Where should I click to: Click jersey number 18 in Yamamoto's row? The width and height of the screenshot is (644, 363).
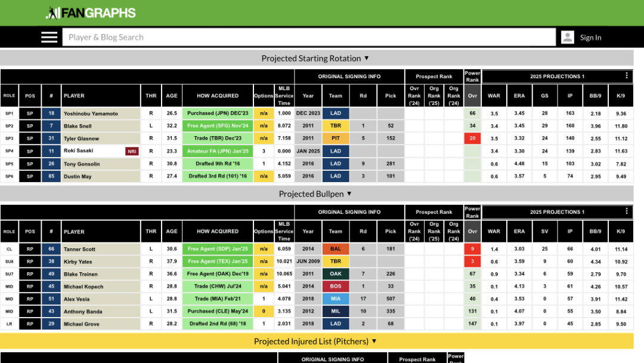(x=51, y=113)
